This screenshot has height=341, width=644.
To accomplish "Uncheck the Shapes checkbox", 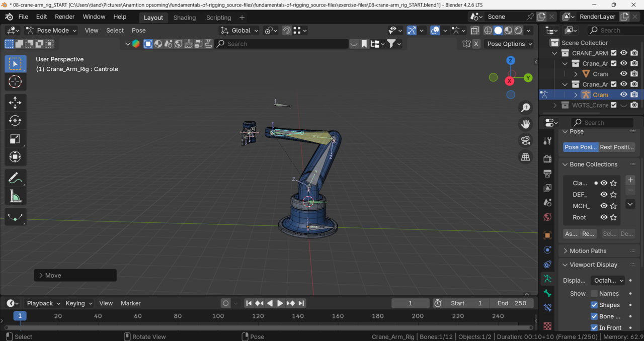I will click(x=594, y=305).
